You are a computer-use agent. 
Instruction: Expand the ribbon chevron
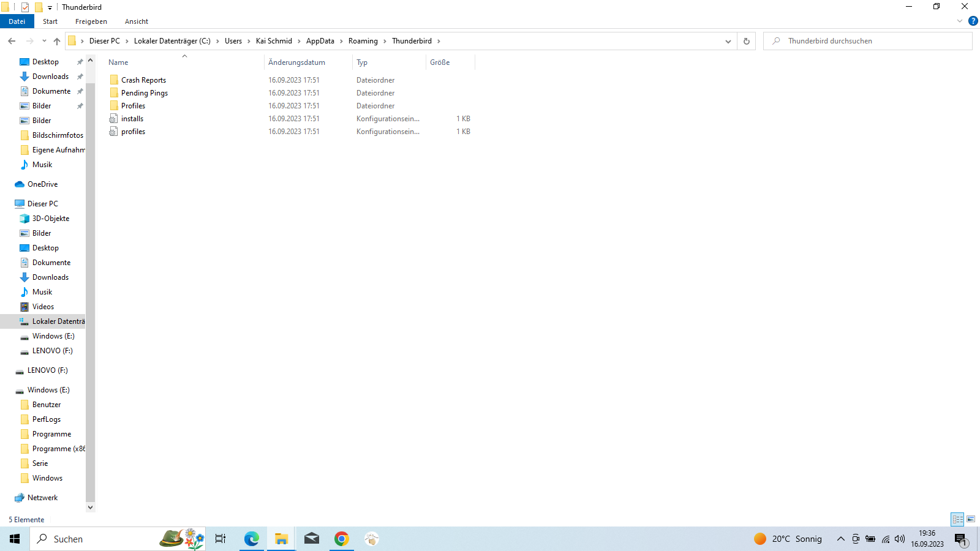tap(959, 21)
